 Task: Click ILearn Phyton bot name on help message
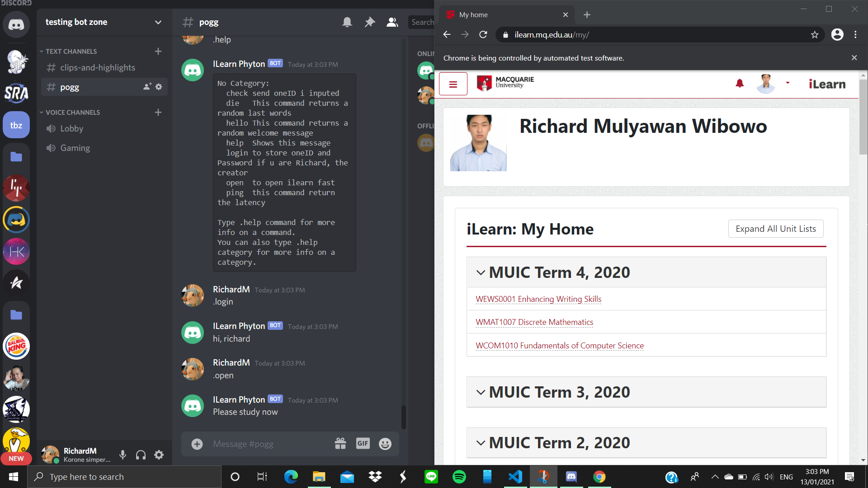pyautogui.click(x=239, y=64)
